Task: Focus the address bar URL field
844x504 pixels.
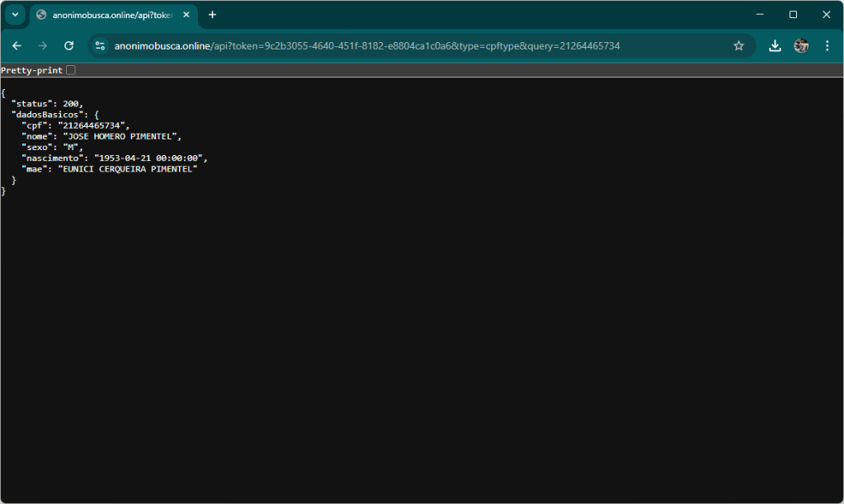Action: point(413,46)
